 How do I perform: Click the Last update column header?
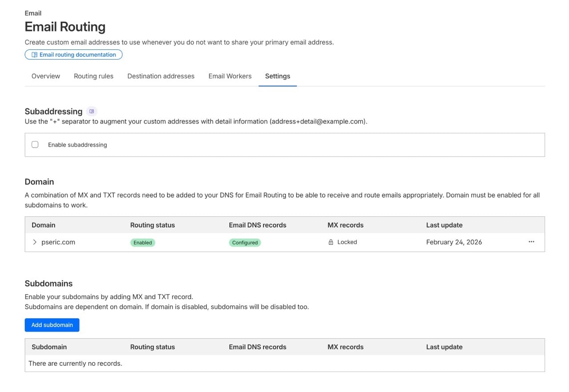(x=444, y=225)
